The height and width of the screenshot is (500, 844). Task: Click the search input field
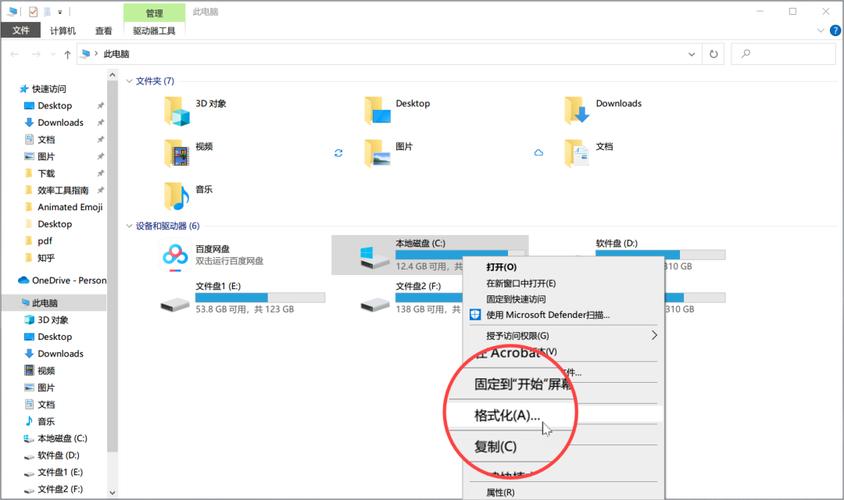coord(788,54)
